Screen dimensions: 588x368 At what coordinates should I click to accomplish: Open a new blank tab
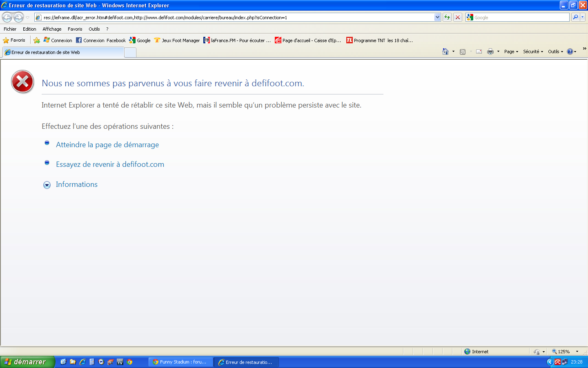click(x=130, y=52)
